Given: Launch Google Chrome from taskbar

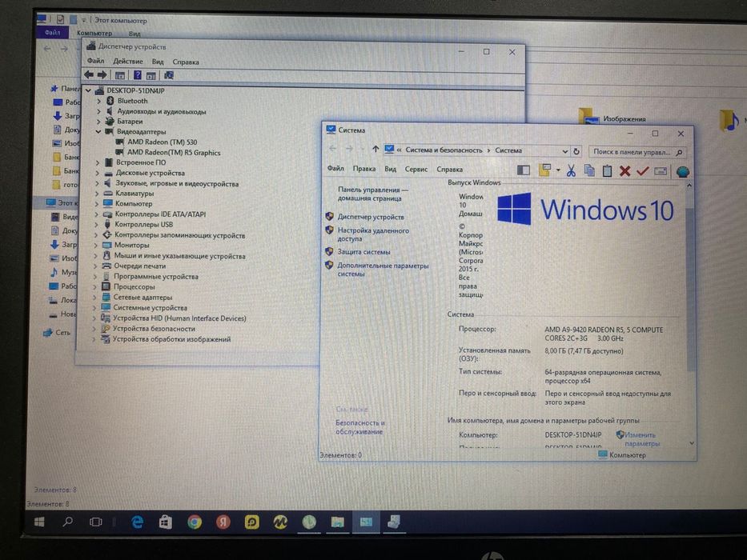Looking at the screenshot, I should pos(194,522).
